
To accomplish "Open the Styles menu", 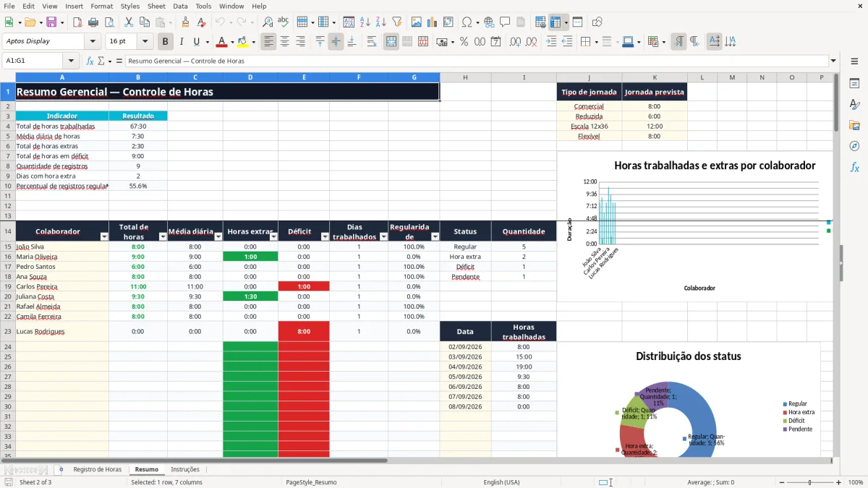I will coord(130,6).
